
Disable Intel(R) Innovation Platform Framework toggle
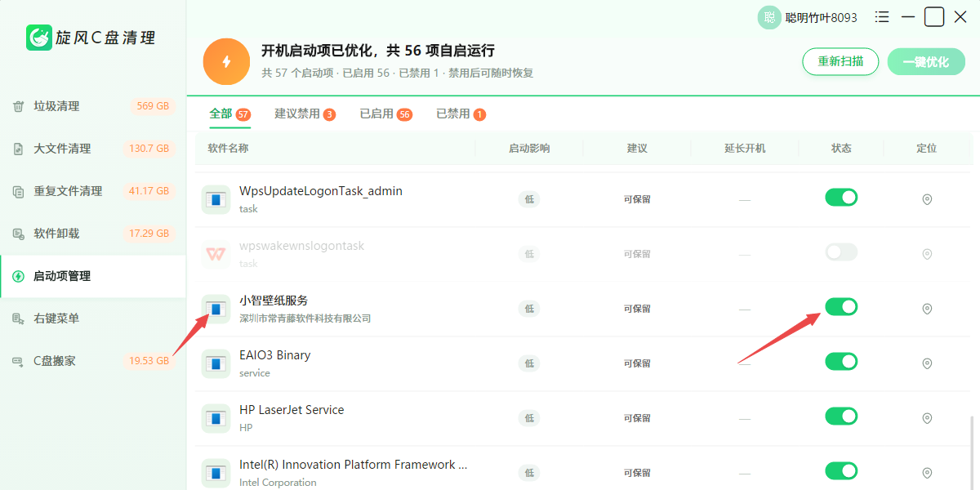(x=841, y=470)
